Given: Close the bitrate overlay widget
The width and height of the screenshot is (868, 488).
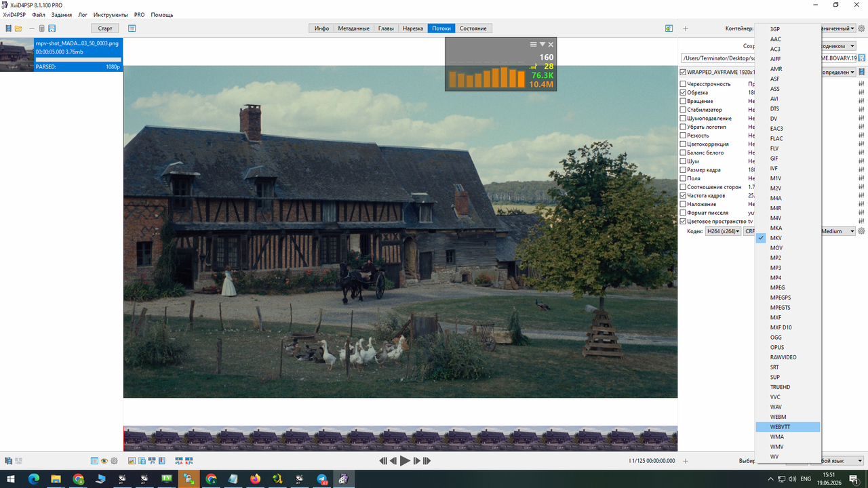Looking at the screenshot, I should point(551,44).
